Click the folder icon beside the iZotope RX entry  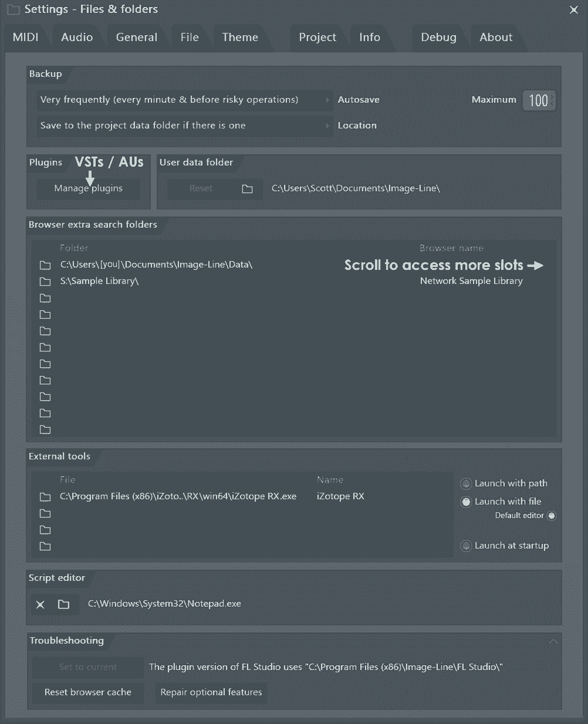tap(45, 496)
